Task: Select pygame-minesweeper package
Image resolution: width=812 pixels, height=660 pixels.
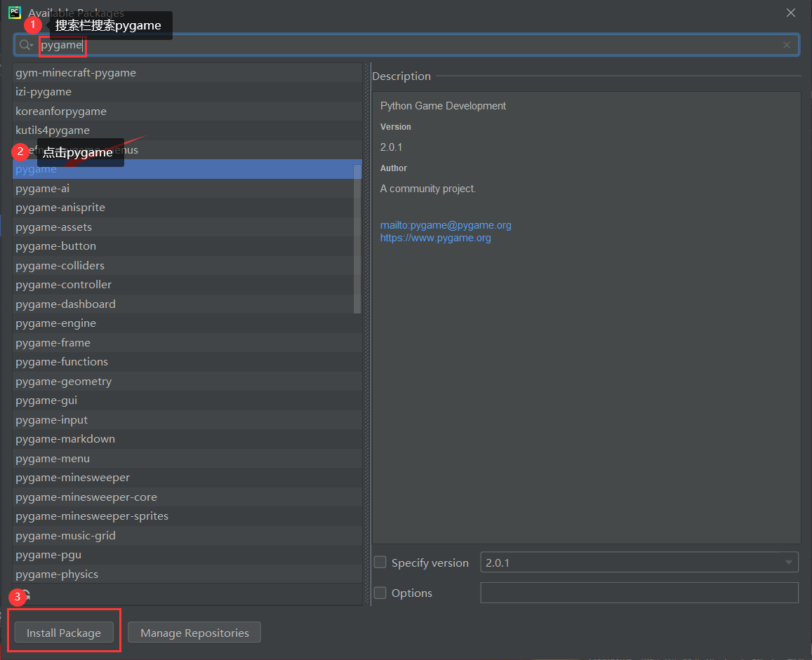Action: point(187,478)
